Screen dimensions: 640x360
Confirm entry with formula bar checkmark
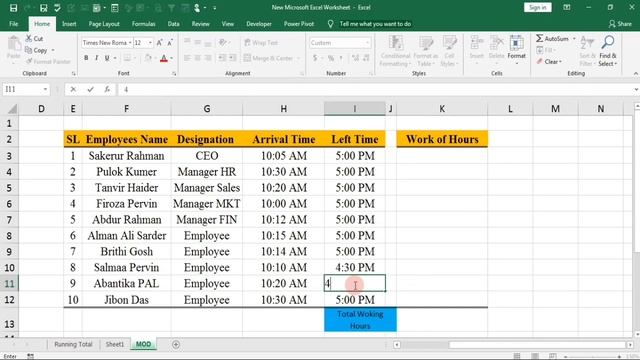click(90, 89)
